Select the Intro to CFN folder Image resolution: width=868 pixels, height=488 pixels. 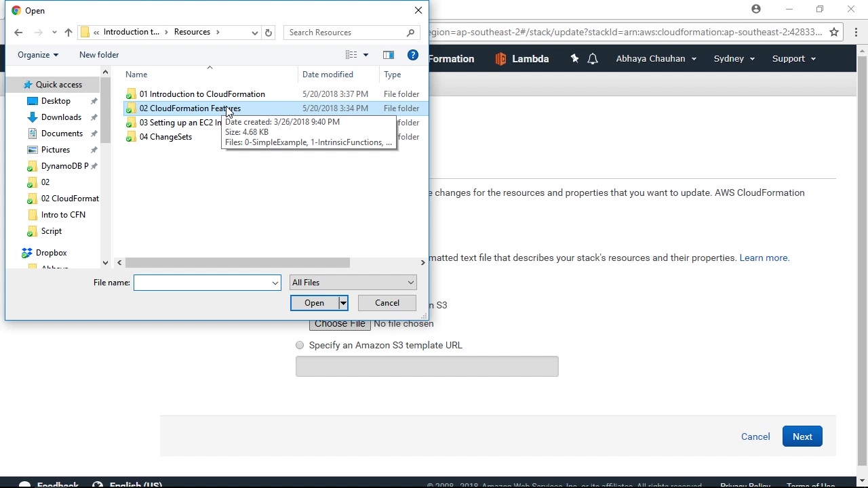coord(63,215)
